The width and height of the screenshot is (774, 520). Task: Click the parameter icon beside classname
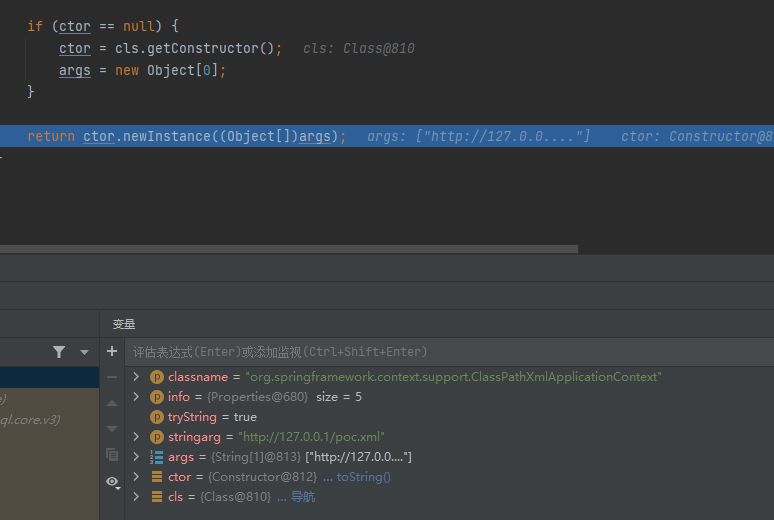(156, 377)
